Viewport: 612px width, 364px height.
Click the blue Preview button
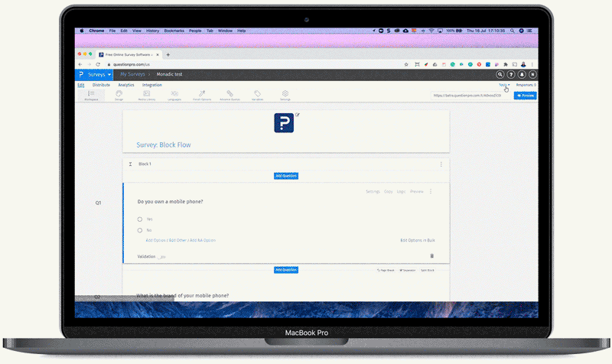pos(524,96)
